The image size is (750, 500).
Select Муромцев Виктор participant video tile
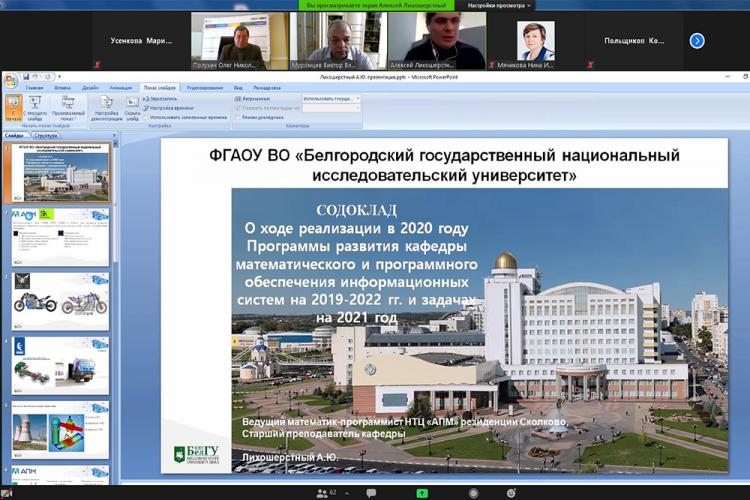[339, 41]
